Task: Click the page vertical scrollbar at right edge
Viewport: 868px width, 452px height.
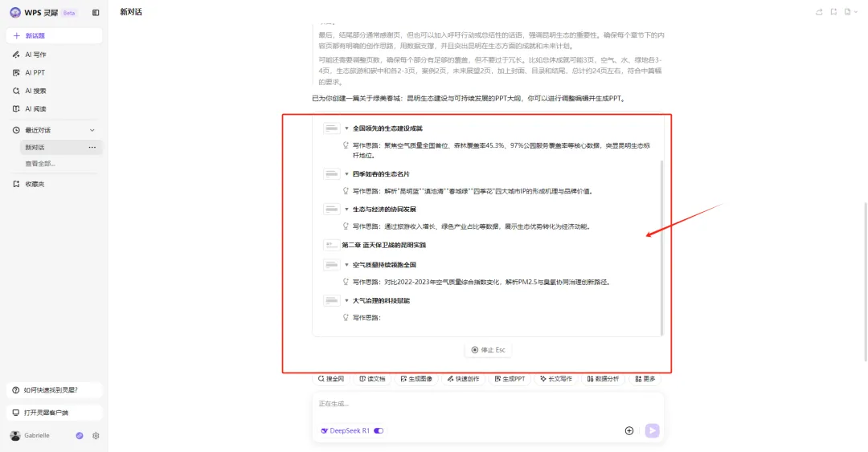Action: click(866, 281)
